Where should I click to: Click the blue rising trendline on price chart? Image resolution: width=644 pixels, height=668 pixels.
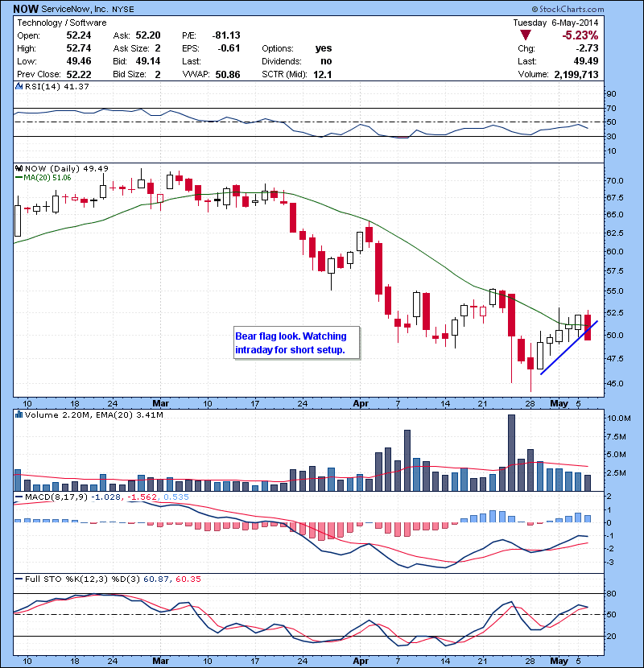click(x=569, y=348)
